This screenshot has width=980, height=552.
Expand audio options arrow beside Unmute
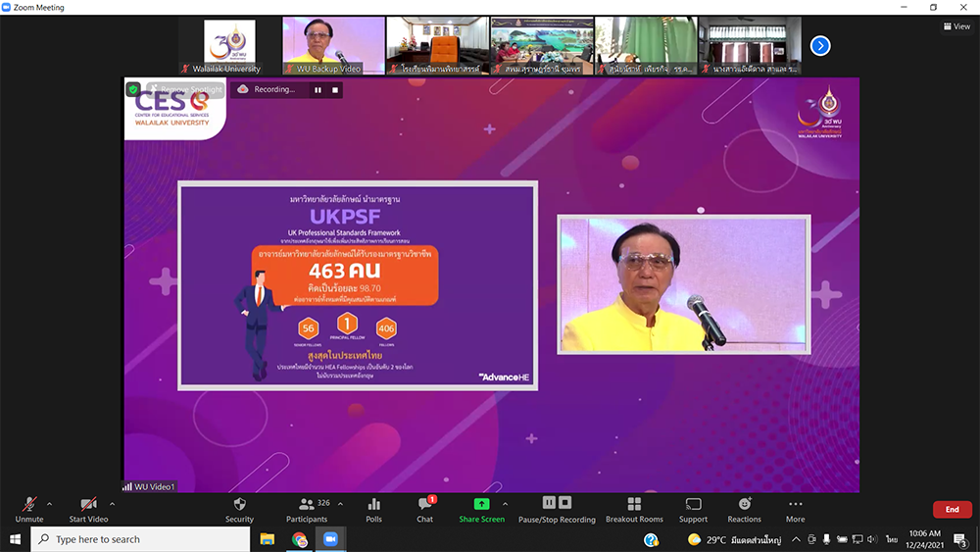coord(50,504)
